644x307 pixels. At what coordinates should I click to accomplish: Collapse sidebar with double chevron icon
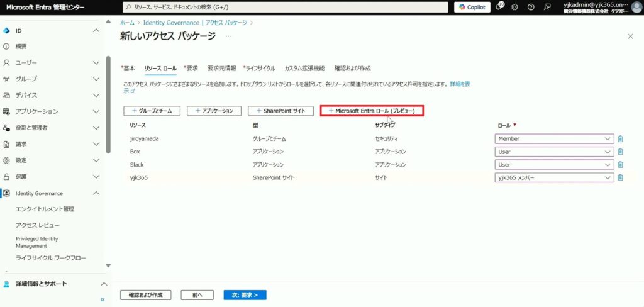point(103,299)
